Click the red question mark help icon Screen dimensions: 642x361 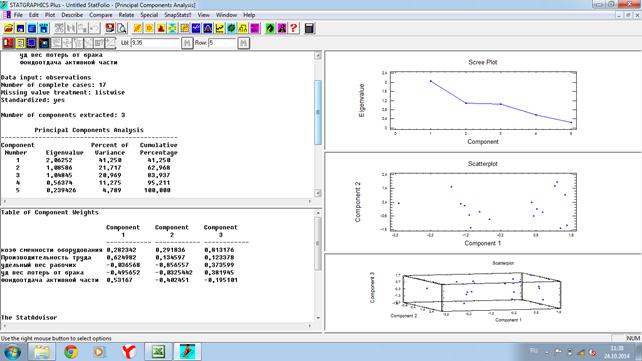pyautogui.click(x=294, y=28)
